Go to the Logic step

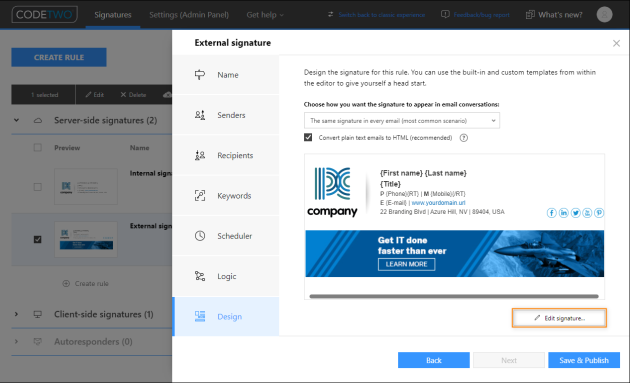pos(225,276)
